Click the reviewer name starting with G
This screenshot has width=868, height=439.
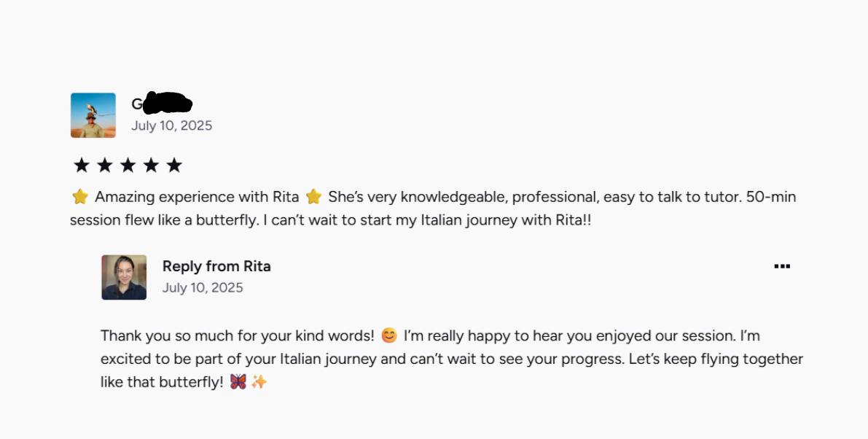(160, 104)
